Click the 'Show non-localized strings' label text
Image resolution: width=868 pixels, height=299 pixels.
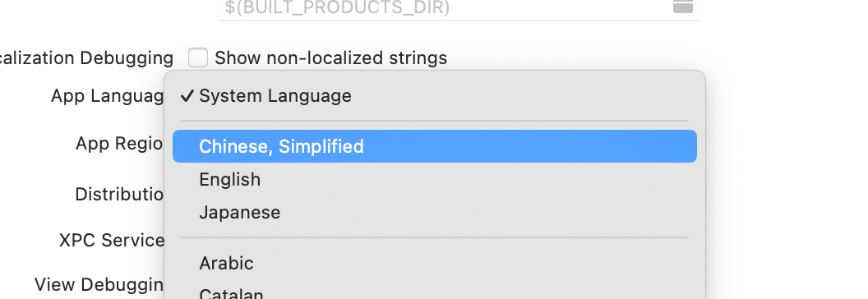pyautogui.click(x=330, y=57)
